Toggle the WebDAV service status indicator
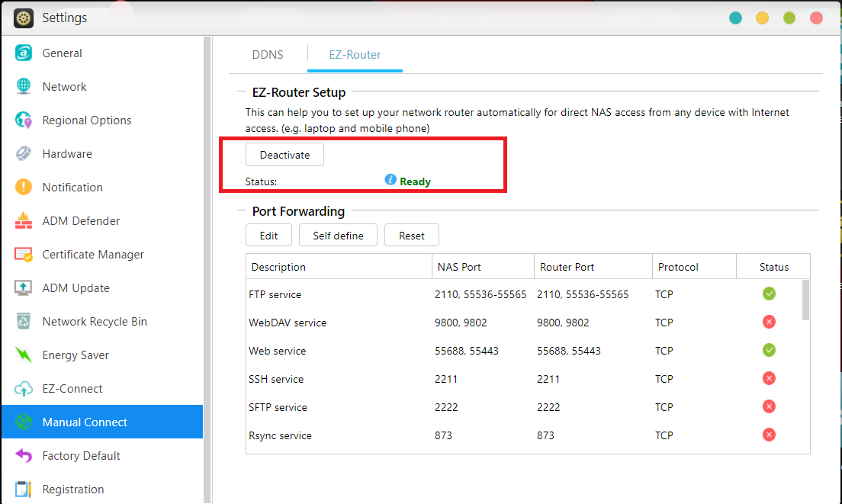The height and width of the screenshot is (504, 842). [x=769, y=322]
